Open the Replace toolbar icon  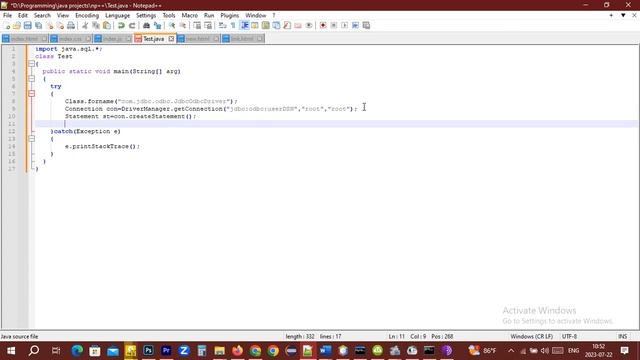pos(157,25)
